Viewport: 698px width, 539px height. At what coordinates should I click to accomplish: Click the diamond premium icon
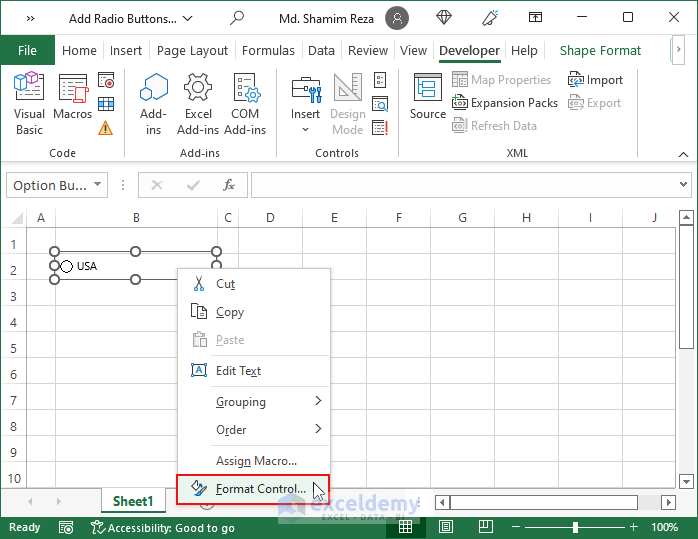point(443,18)
